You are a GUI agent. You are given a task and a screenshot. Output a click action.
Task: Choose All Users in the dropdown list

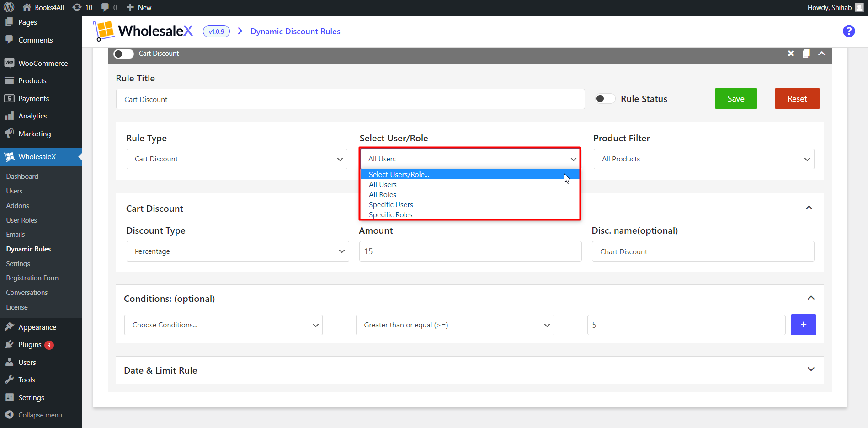coord(470,184)
